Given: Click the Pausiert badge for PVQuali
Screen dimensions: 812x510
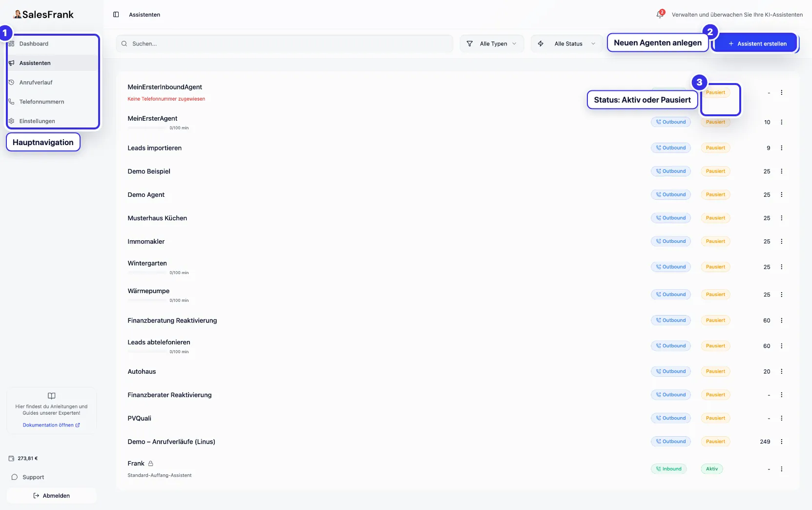Looking at the screenshot, I should click(x=715, y=418).
